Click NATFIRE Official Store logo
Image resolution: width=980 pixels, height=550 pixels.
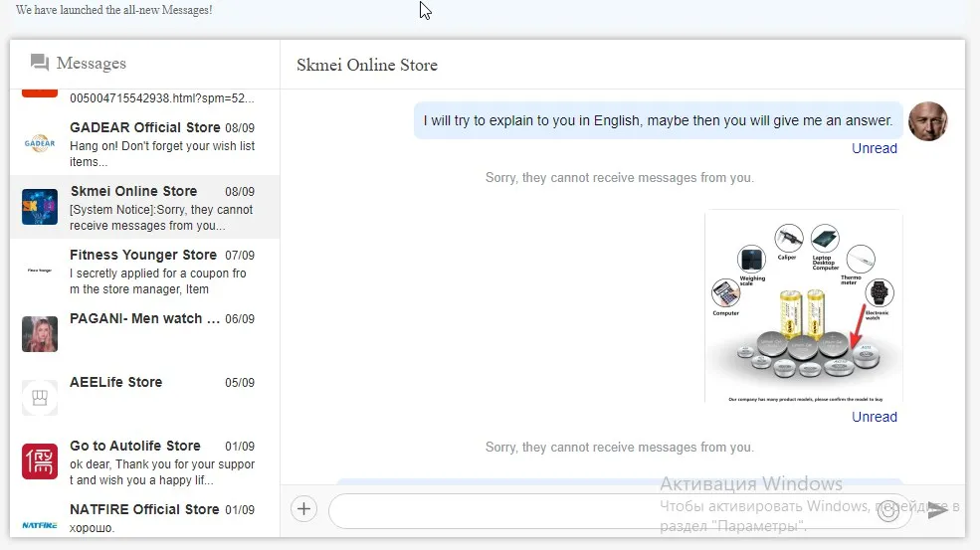pos(40,525)
